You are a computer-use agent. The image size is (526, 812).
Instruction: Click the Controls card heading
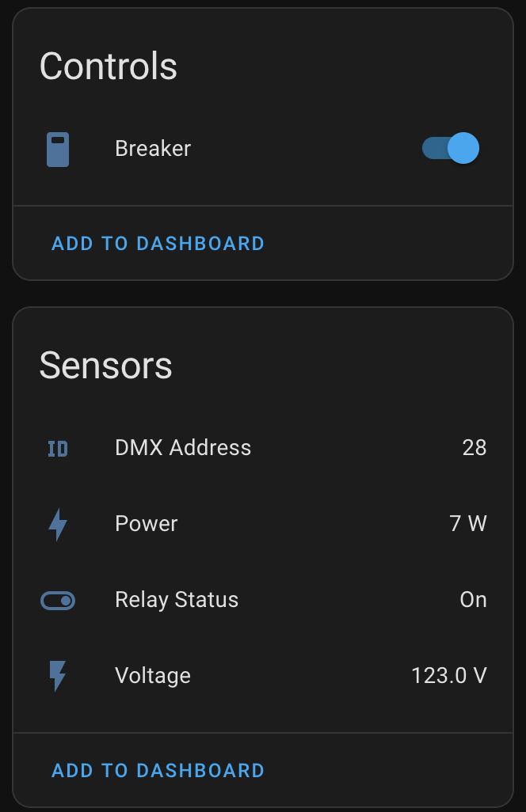[108, 66]
